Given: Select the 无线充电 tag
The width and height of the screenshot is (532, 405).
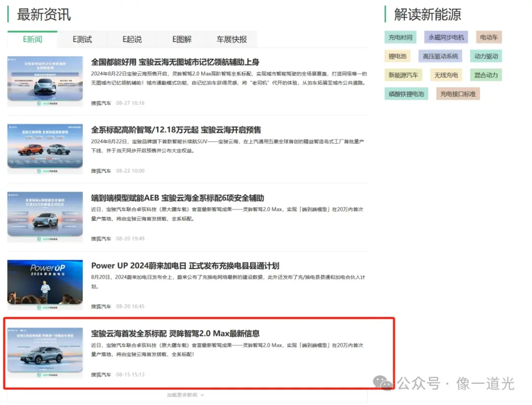Looking at the screenshot, I should pos(446,75).
